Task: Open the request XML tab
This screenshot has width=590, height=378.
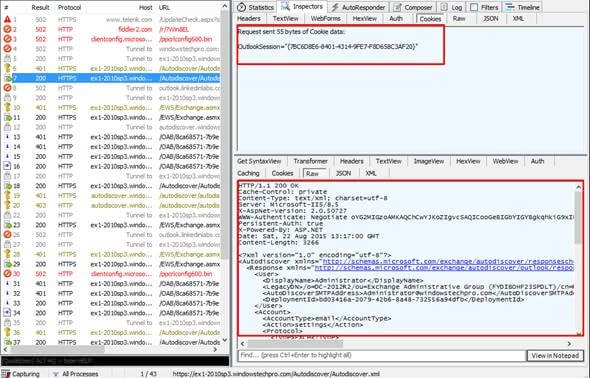Action: (519, 18)
